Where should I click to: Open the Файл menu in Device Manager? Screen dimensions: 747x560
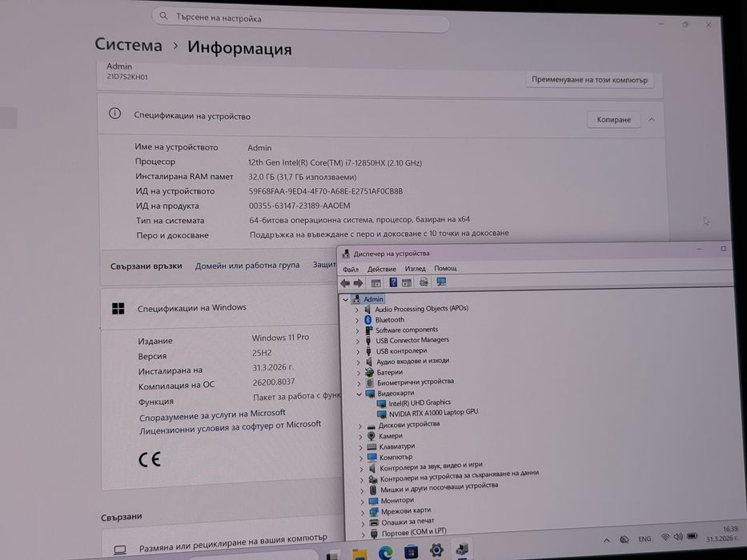pyautogui.click(x=351, y=270)
